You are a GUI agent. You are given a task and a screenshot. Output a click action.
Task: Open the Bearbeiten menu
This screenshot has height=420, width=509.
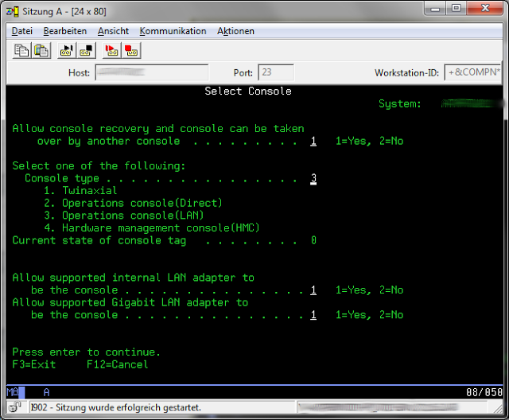pos(65,31)
